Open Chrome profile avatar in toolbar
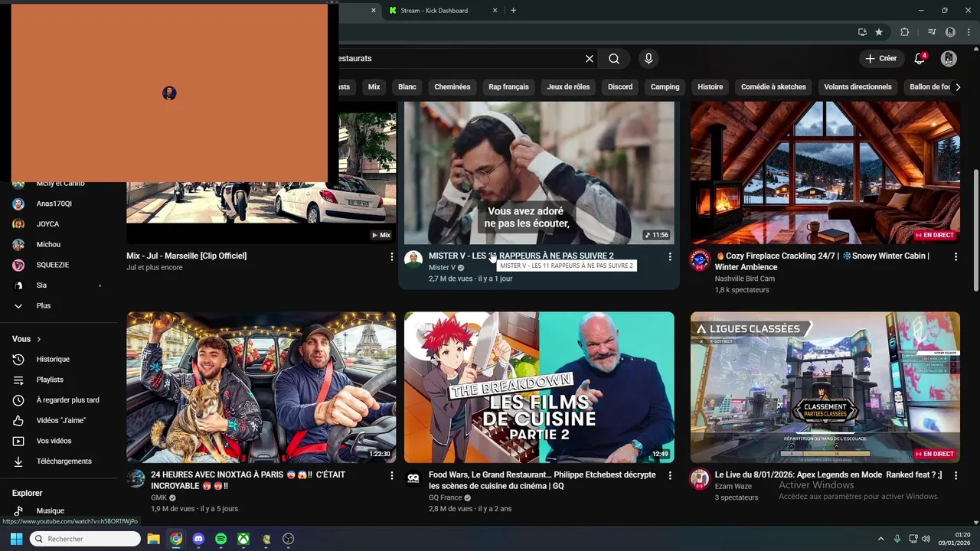The height and width of the screenshot is (551, 980). tap(950, 32)
